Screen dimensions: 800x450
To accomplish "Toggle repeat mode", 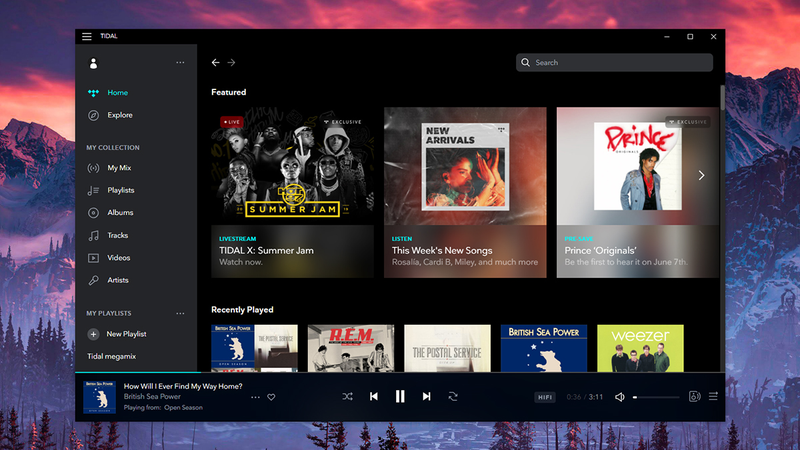I will point(453,396).
